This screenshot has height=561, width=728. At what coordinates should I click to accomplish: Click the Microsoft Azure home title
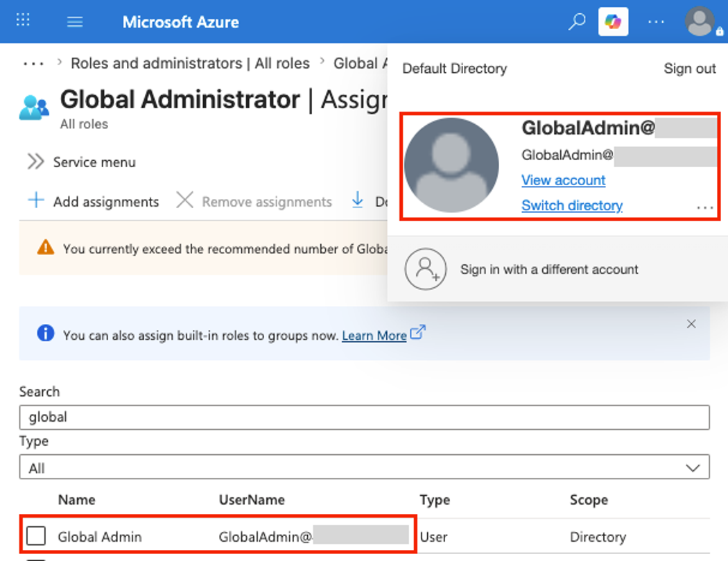180,21
